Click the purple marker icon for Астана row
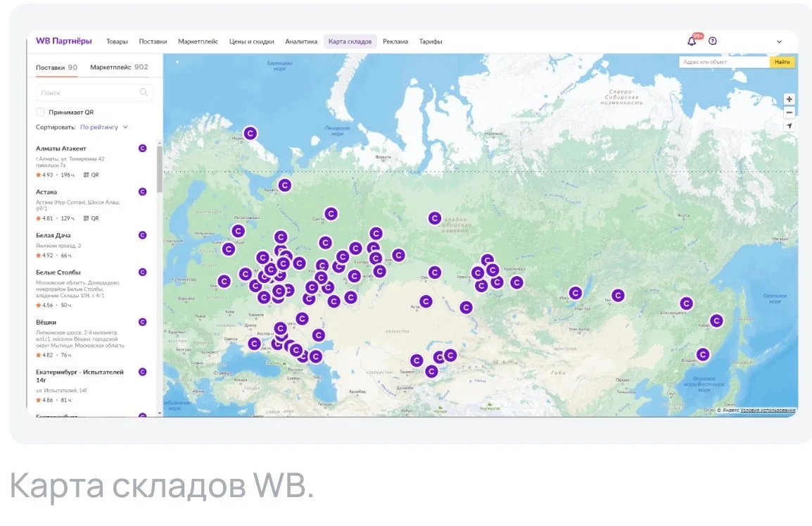This screenshot has height=526, width=812. pyautogui.click(x=142, y=192)
